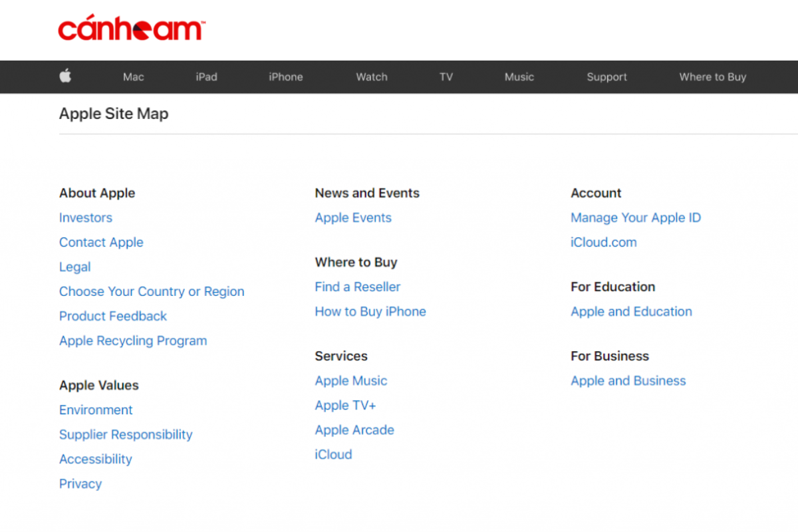Viewport: 798px width, 532px height.
Task: Open the Apple and Education link
Action: click(x=631, y=311)
